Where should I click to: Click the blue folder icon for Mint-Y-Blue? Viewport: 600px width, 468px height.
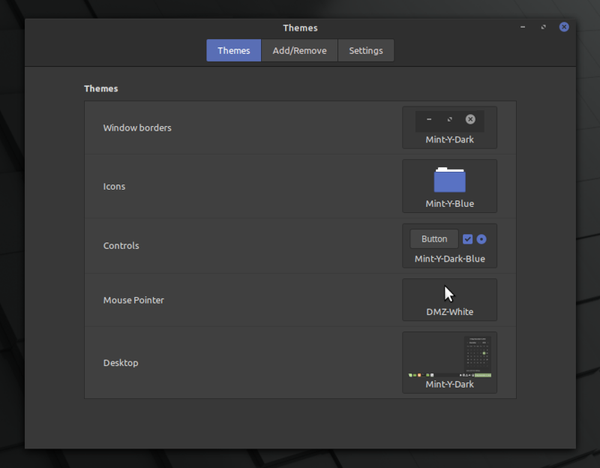coord(450,179)
